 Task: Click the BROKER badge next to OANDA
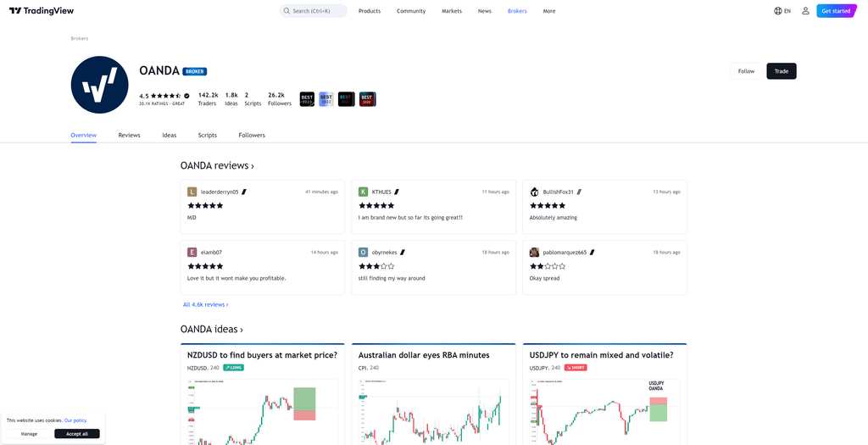(x=195, y=71)
